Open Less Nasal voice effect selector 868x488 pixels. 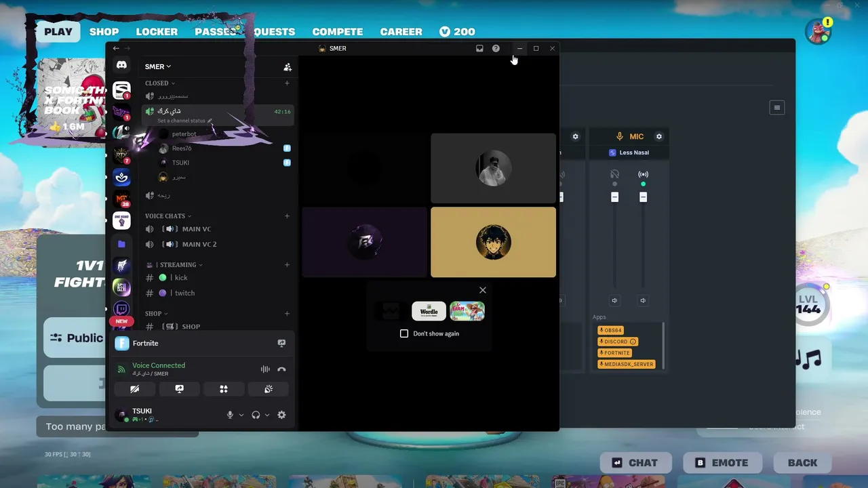point(629,152)
